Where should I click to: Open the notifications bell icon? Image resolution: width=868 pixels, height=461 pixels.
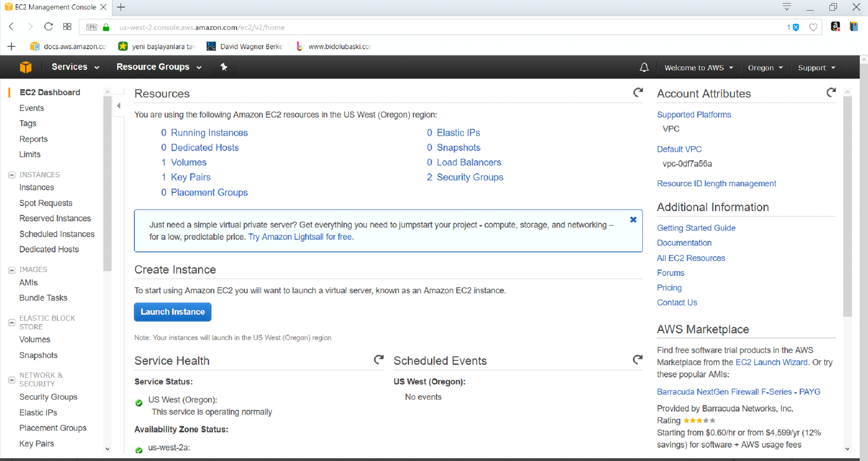644,68
